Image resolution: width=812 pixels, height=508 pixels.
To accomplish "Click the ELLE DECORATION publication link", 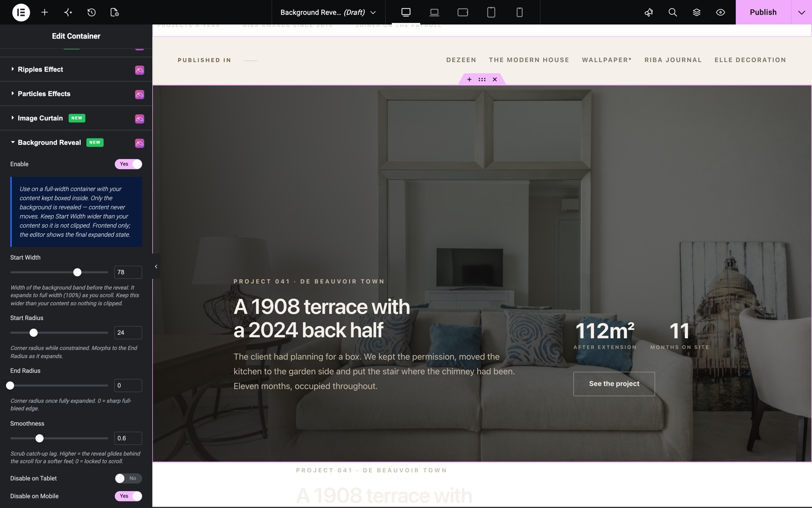I will coord(750,60).
